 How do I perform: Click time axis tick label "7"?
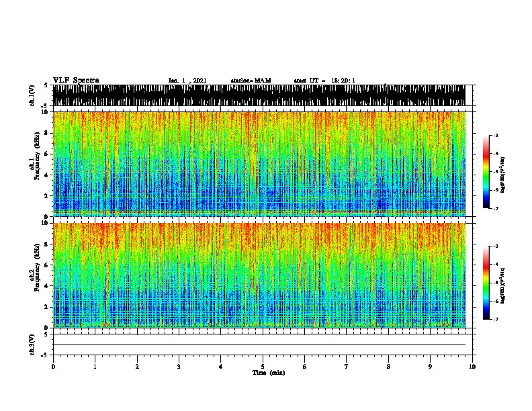(347, 366)
